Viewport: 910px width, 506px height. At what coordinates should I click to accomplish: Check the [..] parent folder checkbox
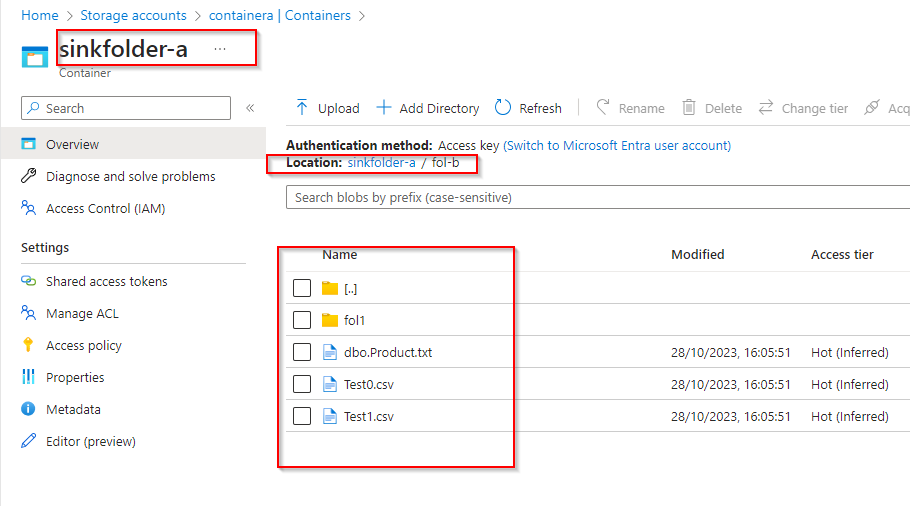tap(302, 288)
